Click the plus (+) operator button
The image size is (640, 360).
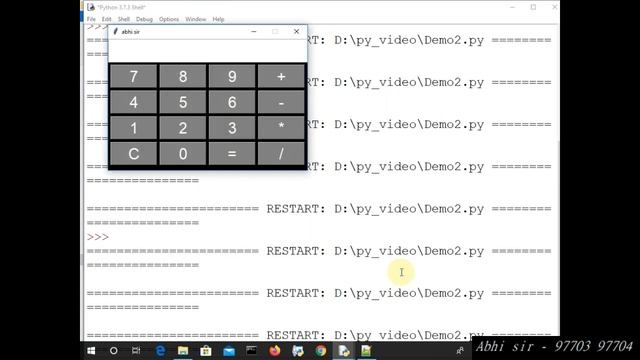[281, 76]
